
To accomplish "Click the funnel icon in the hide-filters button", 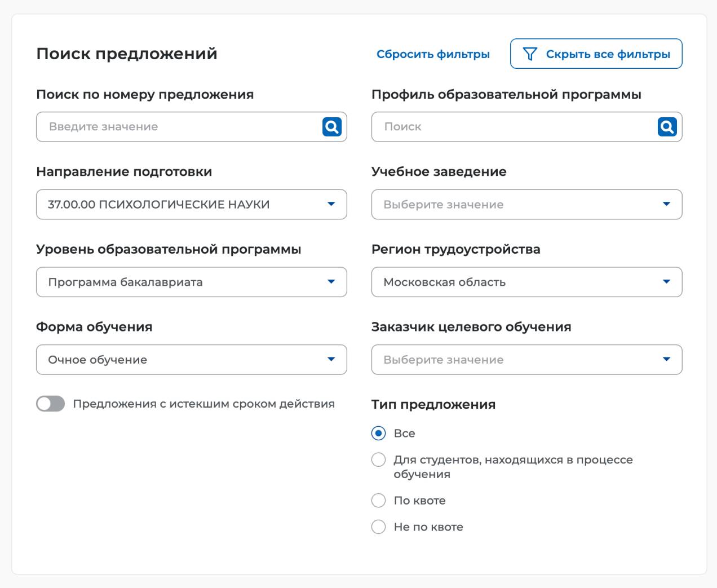I will [530, 54].
